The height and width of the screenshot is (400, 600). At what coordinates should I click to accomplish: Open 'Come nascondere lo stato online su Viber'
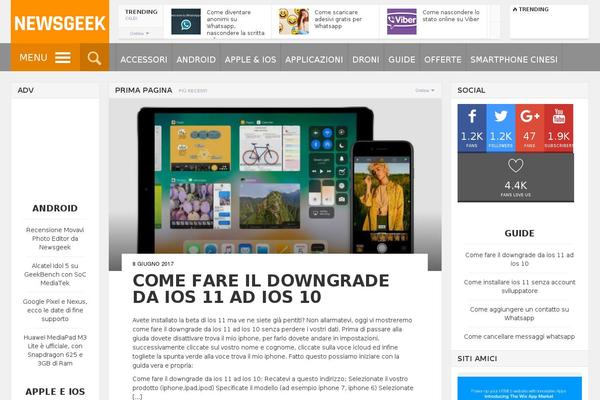click(451, 16)
